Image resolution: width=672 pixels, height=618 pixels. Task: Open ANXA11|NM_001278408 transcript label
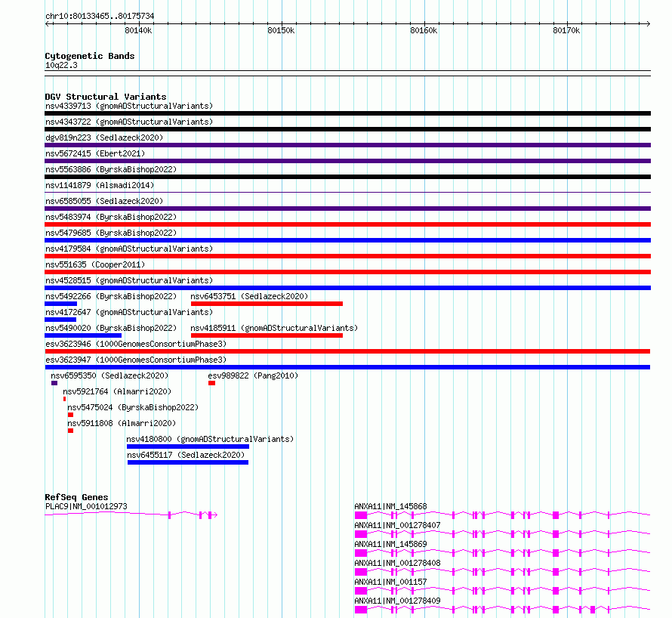397,563
